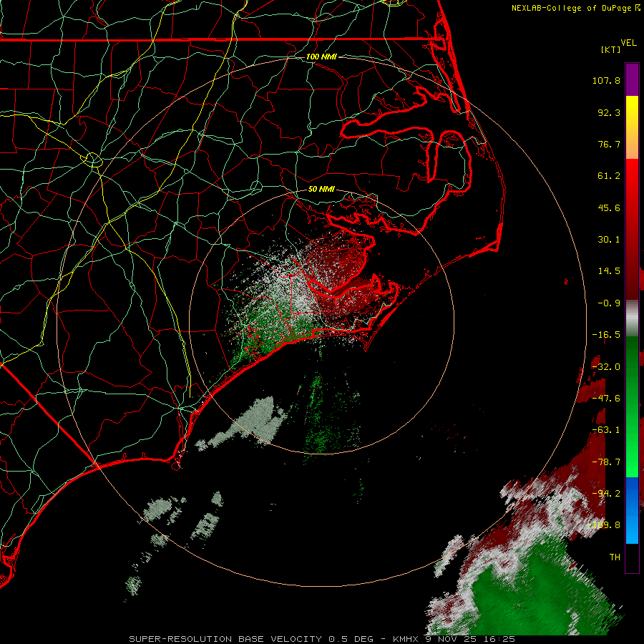Screen dimensions: 644x644
Task: Click the TH legend label
Action: pos(615,557)
